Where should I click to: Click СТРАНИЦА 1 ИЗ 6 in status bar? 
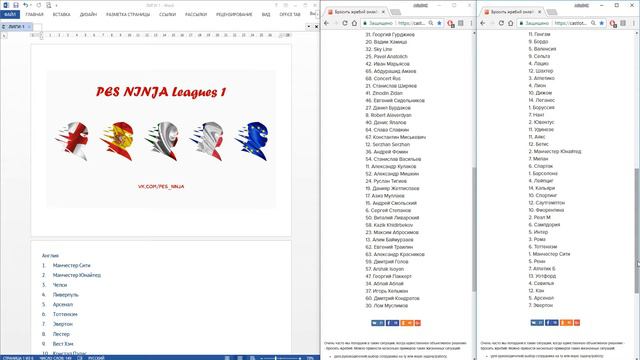(18, 358)
